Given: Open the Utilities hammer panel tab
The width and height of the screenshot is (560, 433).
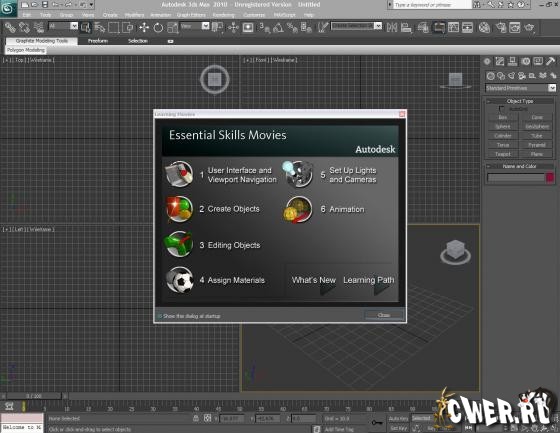Looking at the screenshot, I should click(x=550, y=61).
